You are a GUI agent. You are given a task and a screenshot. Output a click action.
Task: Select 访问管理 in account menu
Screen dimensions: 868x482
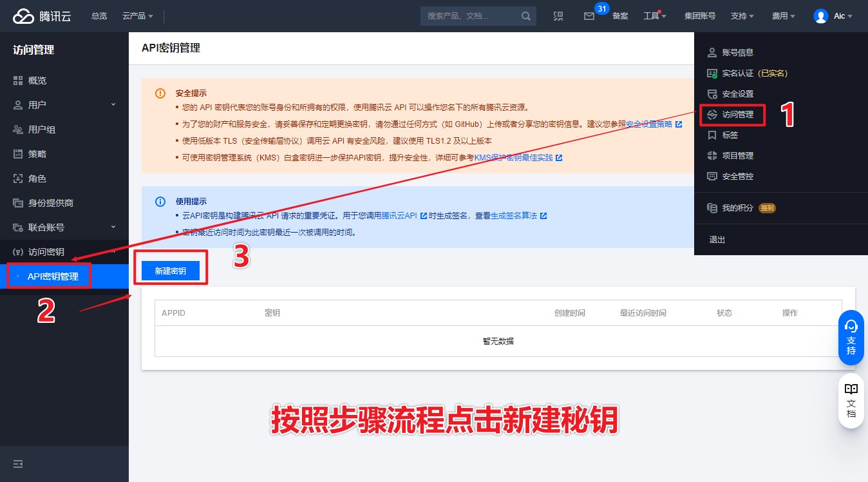[x=737, y=115]
